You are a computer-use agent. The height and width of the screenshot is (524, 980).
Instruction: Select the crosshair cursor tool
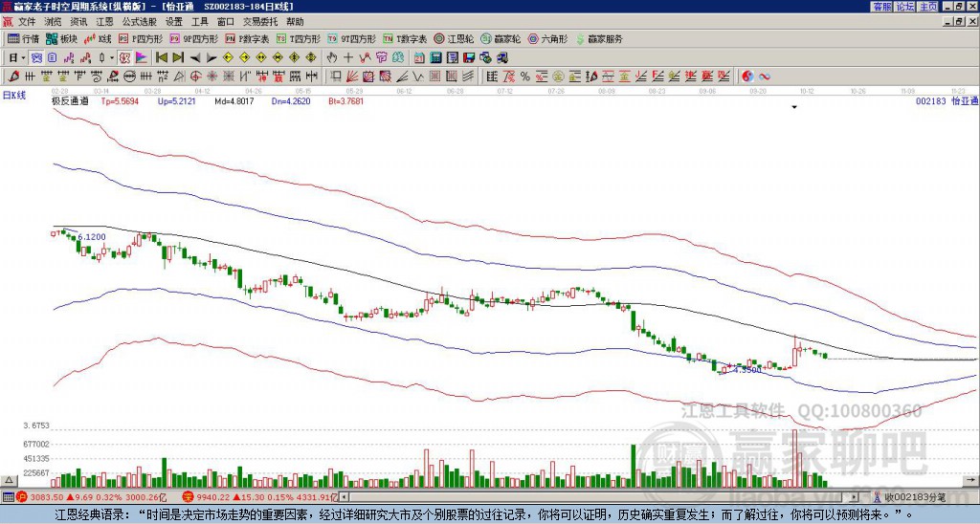[348, 58]
